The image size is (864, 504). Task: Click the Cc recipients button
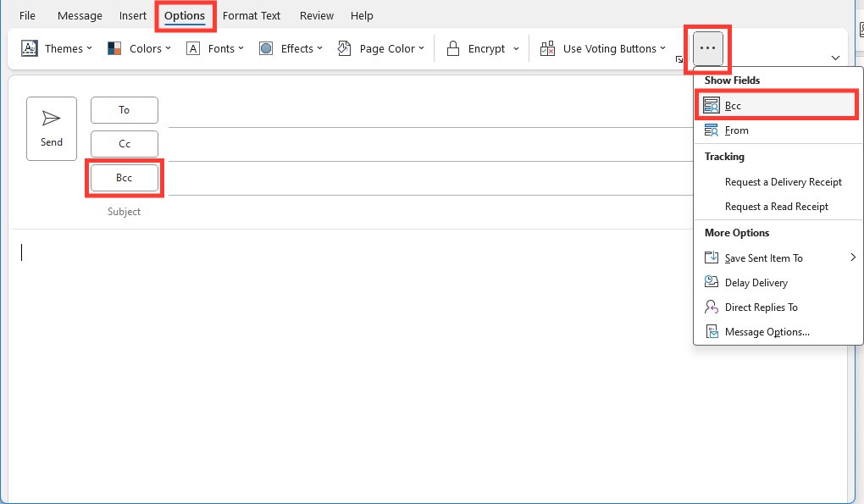click(124, 144)
